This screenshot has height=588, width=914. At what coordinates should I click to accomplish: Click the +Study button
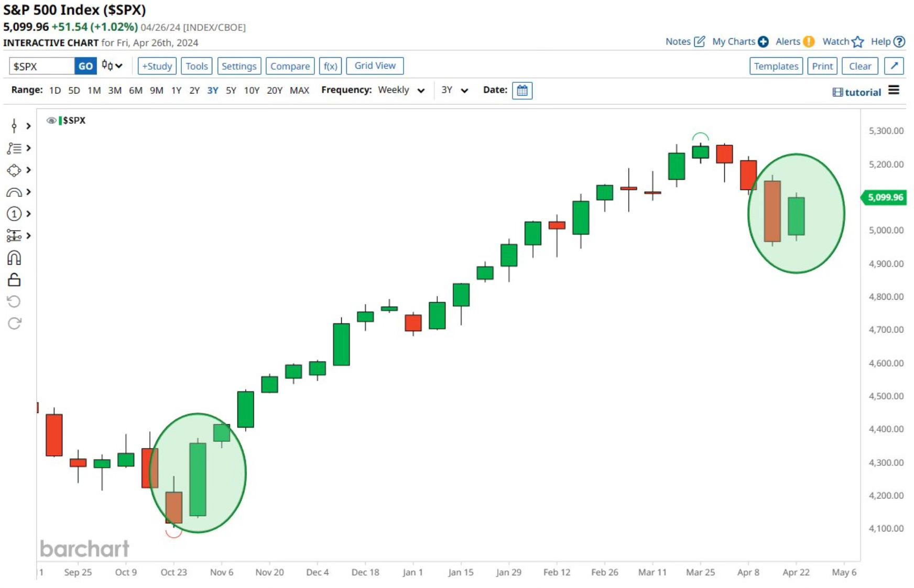(157, 66)
